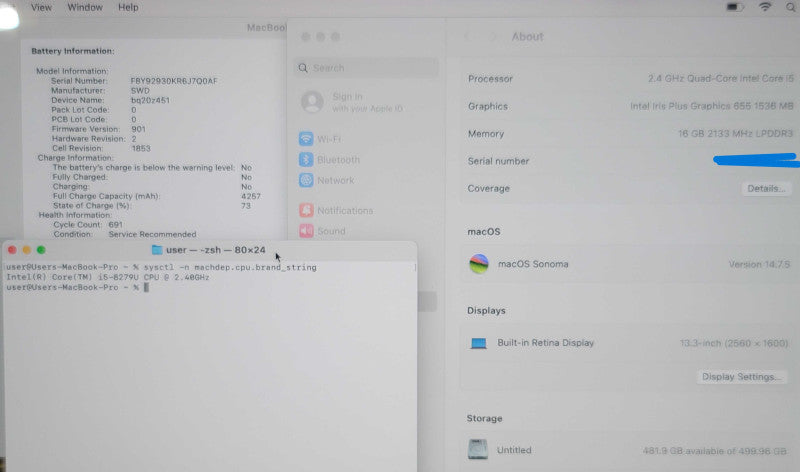Click the Graphics value Intel Iris Plus

[712, 106]
